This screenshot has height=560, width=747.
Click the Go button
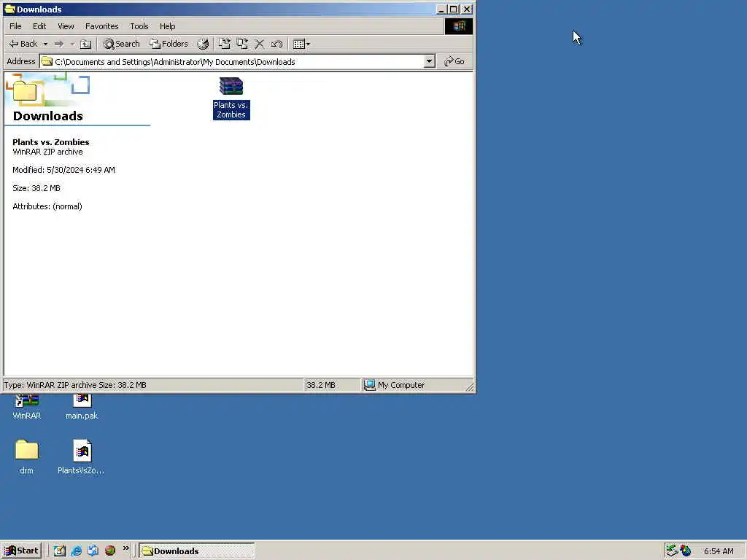[454, 61]
